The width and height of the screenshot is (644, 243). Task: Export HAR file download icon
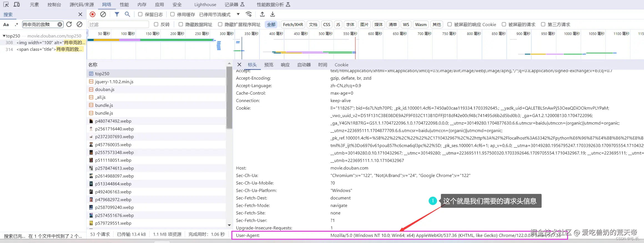273,14
